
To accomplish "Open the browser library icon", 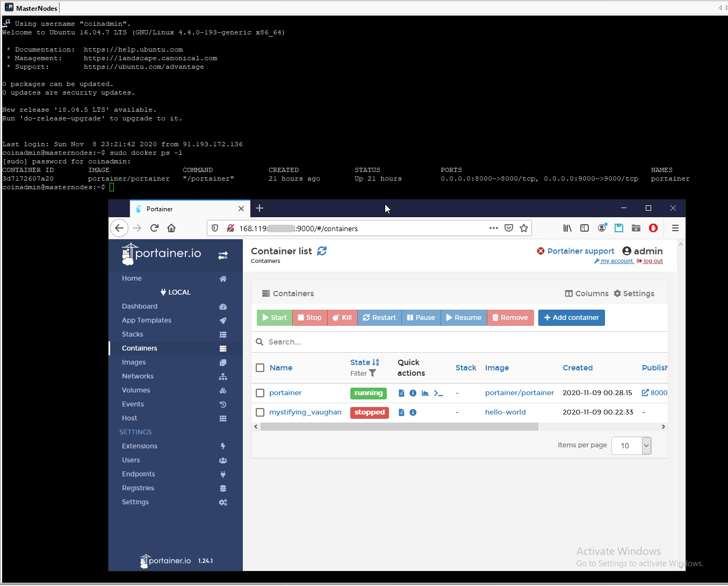I will pos(567,228).
